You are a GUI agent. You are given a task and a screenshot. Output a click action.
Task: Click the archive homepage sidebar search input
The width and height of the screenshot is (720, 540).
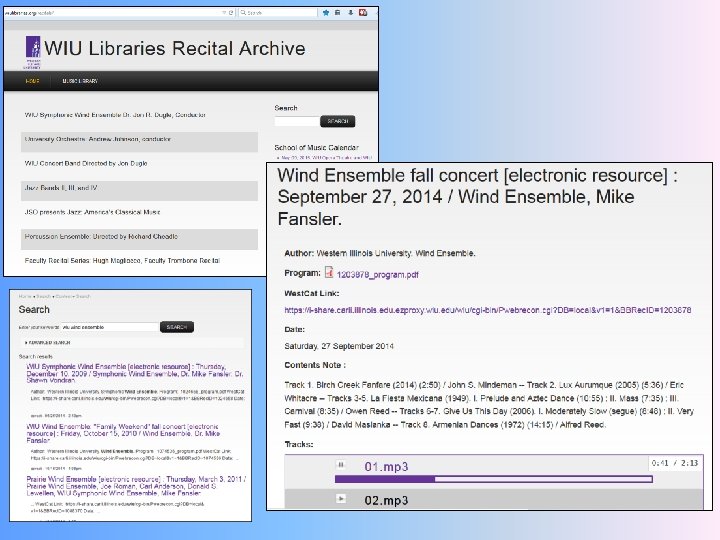tap(297, 121)
